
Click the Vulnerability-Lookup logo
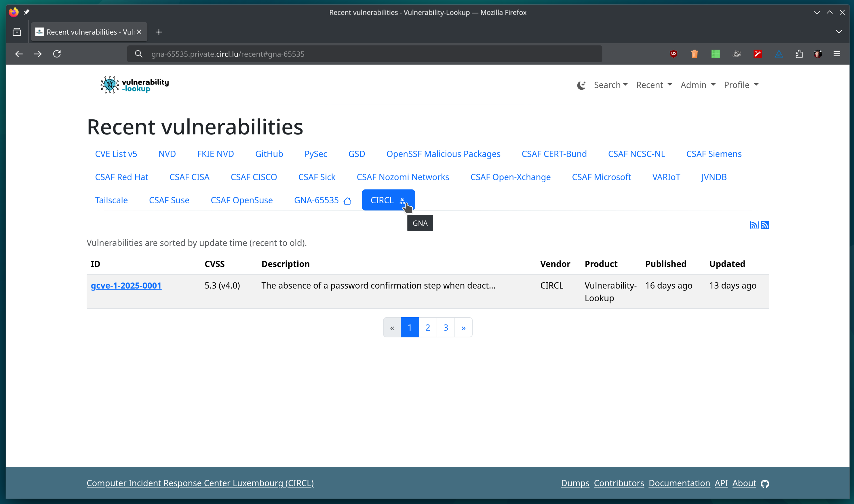coord(134,84)
